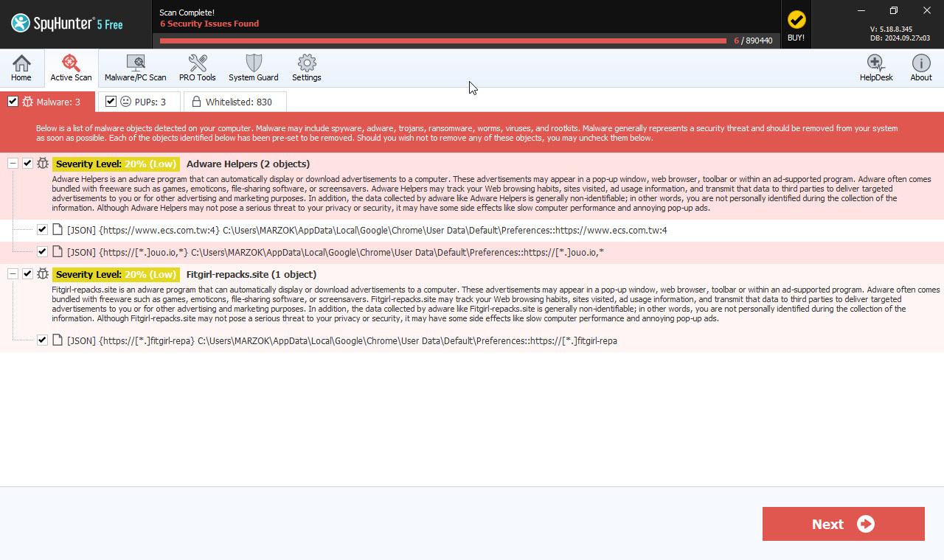The height and width of the screenshot is (560, 944).
Task: Click Fitgirl-repacks.site severity level badge
Action: (116, 274)
